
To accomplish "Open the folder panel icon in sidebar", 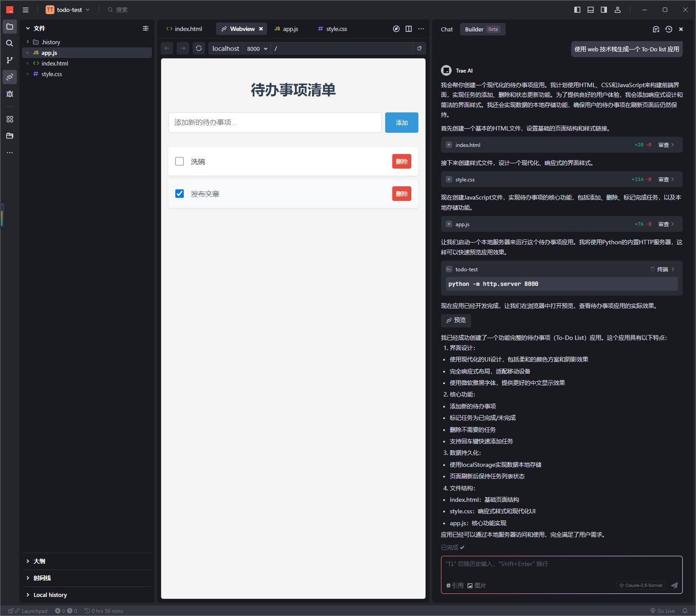I will (x=10, y=136).
